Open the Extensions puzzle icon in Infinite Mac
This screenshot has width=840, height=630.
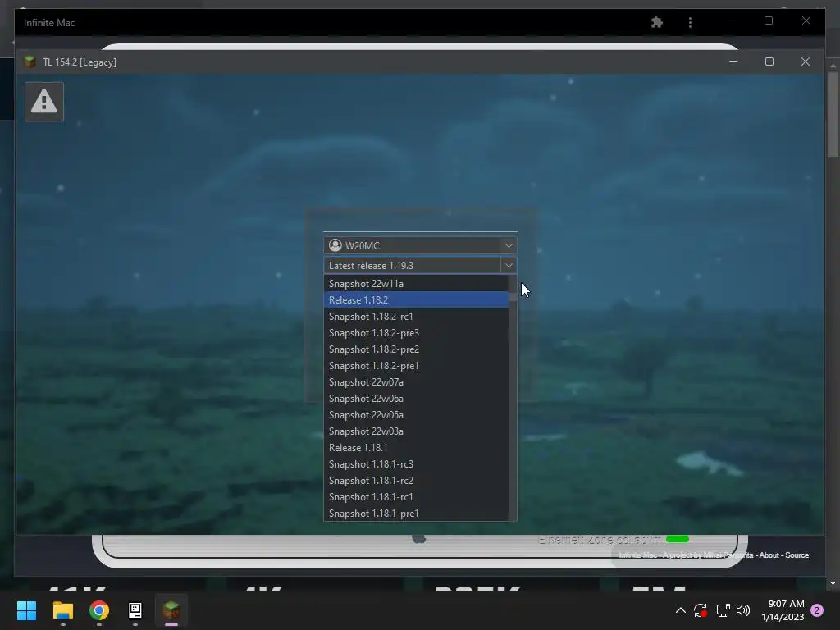[x=657, y=22]
